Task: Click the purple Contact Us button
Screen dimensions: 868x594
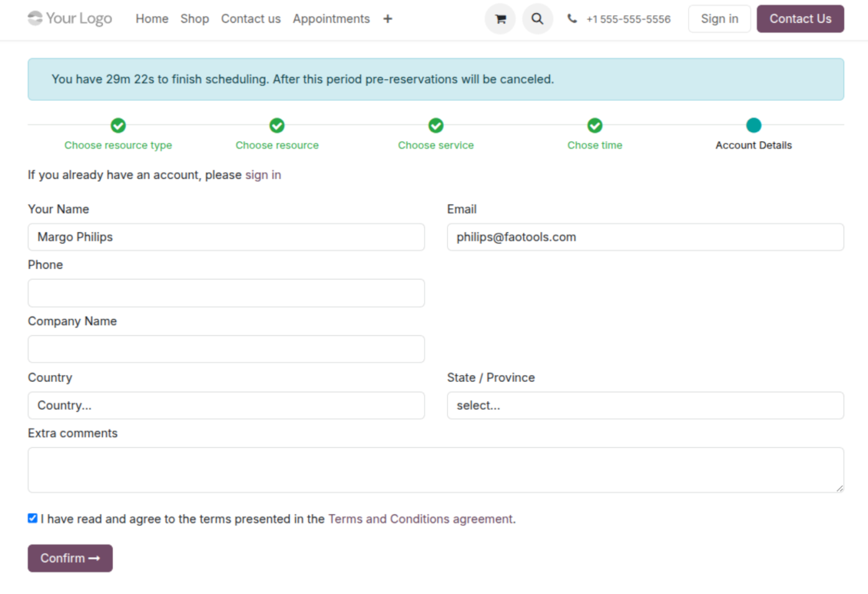Action: point(800,19)
